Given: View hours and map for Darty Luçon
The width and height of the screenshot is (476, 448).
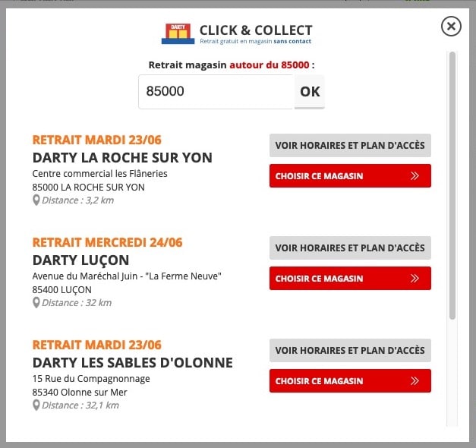Looking at the screenshot, I should (x=350, y=248).
